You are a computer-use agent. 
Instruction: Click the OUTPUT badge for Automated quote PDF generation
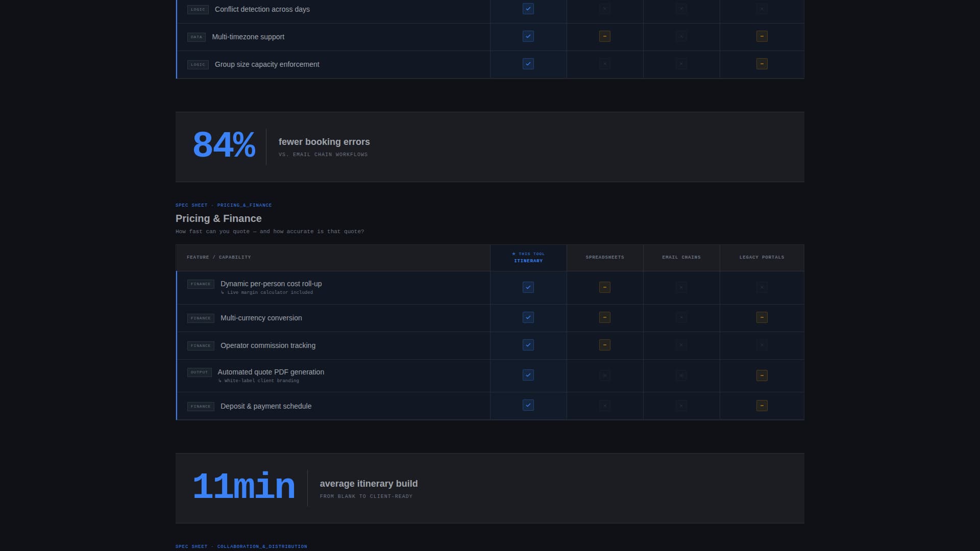point(199,372)
